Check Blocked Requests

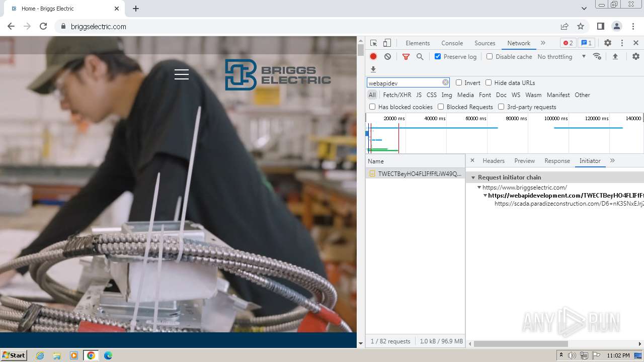[441, 107]
